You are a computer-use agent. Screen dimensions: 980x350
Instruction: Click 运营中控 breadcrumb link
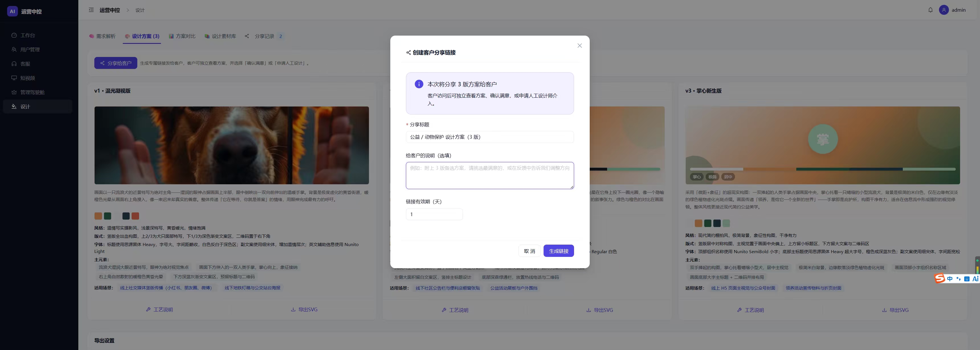tap(110, 10)
